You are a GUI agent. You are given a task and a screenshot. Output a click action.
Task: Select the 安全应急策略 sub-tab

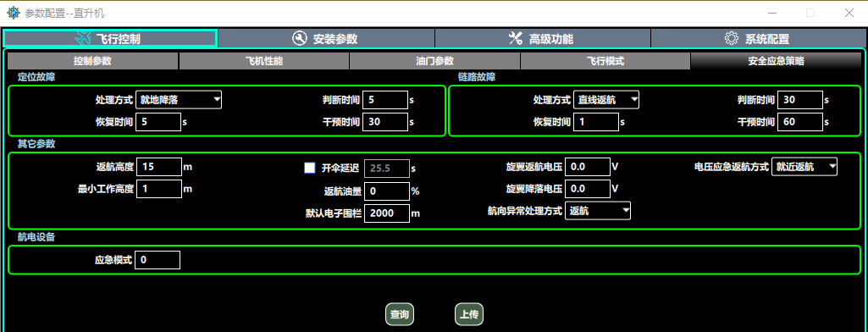pyautogui.click(x=776, y=61)
